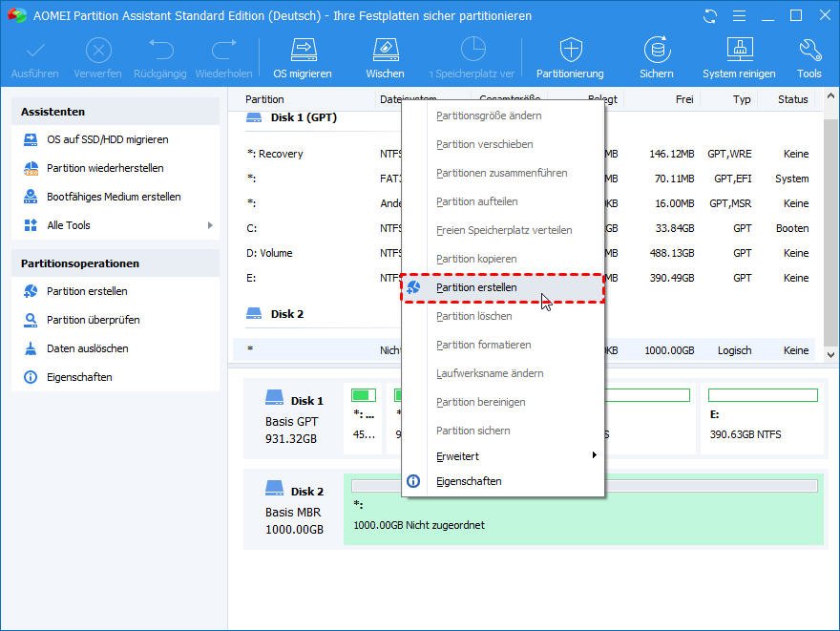Choose Partition erstellen from context menu

point(502,287)
